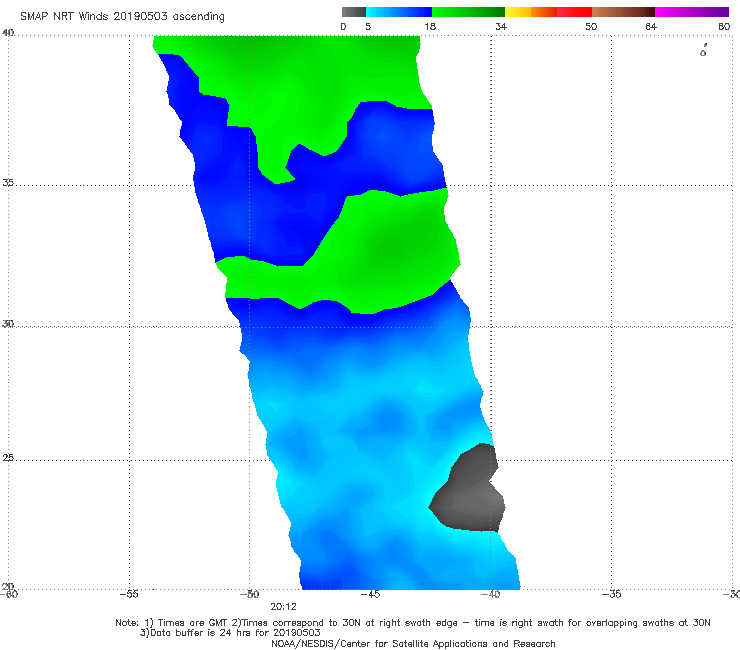
Task: Click the dark gray low-wind patch near 24N
Action: click(x=469, y=489)
